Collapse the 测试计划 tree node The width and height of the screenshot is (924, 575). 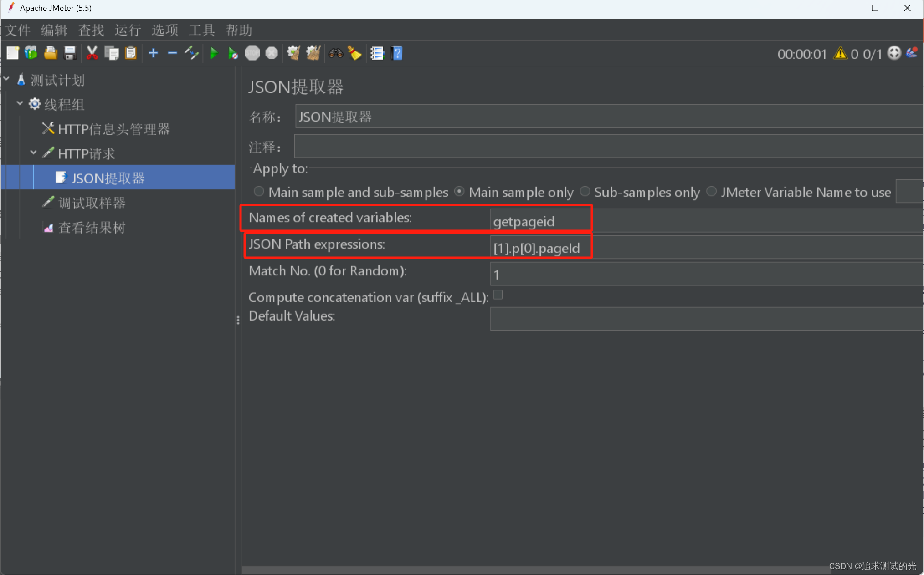[x=6, y=79]
